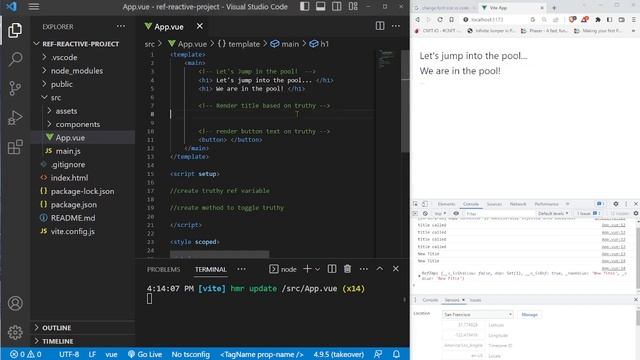The width and height of the screenshot is (640, 360).
Task: Toggle the DevTools console sidebar
Action: [415, 213]
